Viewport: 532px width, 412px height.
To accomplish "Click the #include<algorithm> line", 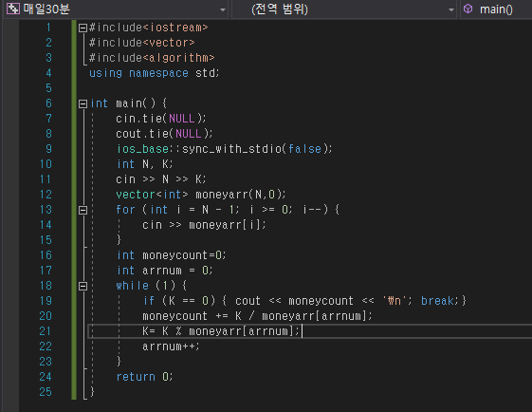I will pos(152,58).
